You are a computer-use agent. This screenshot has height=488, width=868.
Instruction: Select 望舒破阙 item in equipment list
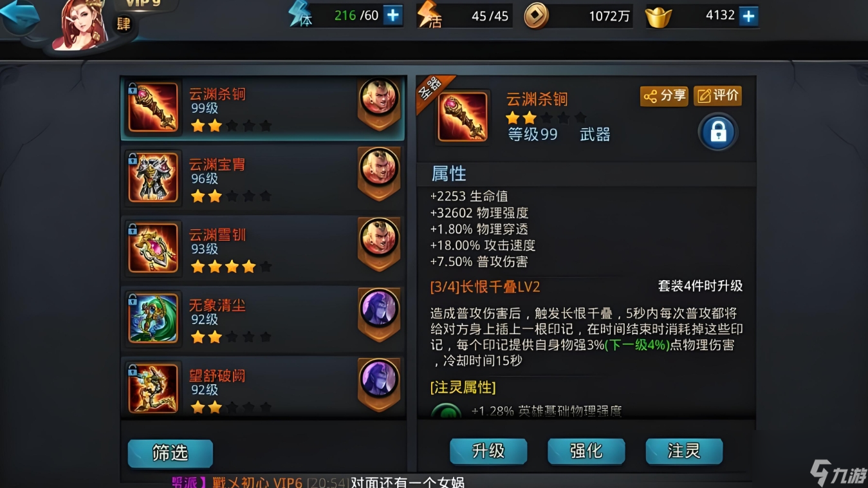pos(263,385)
